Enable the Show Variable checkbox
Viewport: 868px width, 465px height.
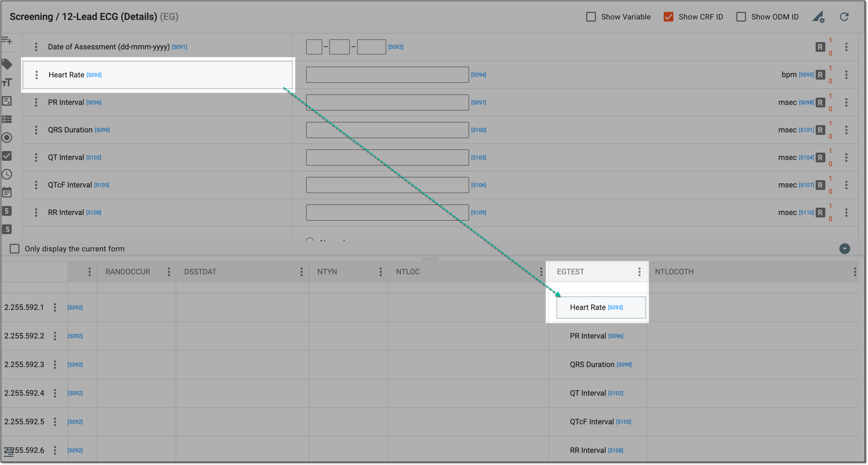click(591, 17)
